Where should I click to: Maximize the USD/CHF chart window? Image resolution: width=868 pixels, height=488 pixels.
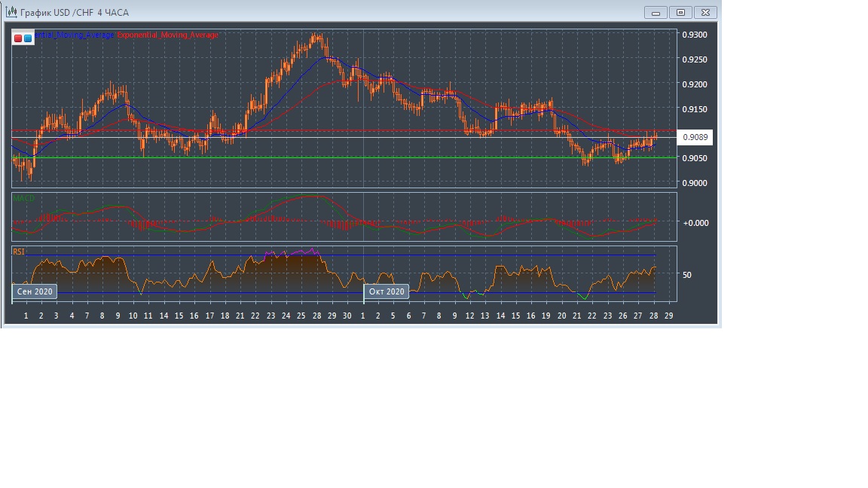tap(680, 13)
